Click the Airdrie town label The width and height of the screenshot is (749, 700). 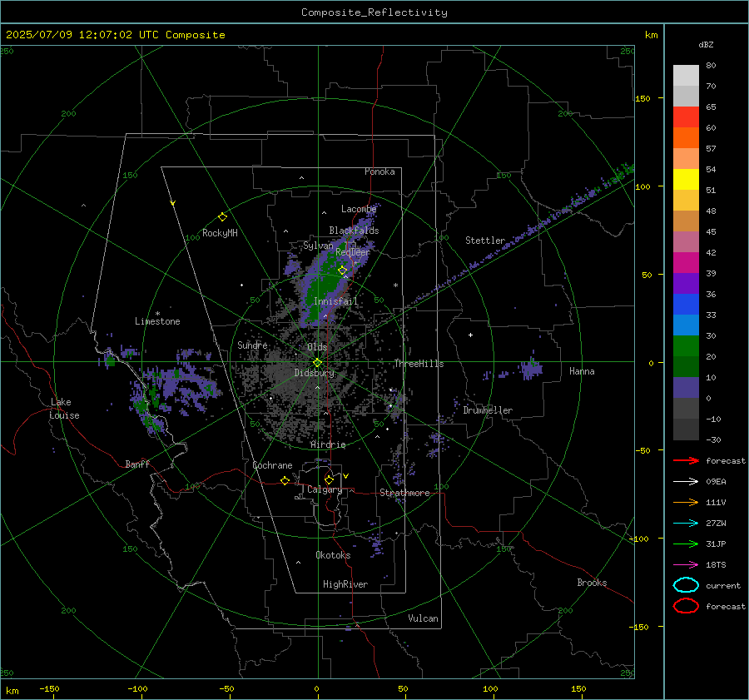click(x=328, y=444)
